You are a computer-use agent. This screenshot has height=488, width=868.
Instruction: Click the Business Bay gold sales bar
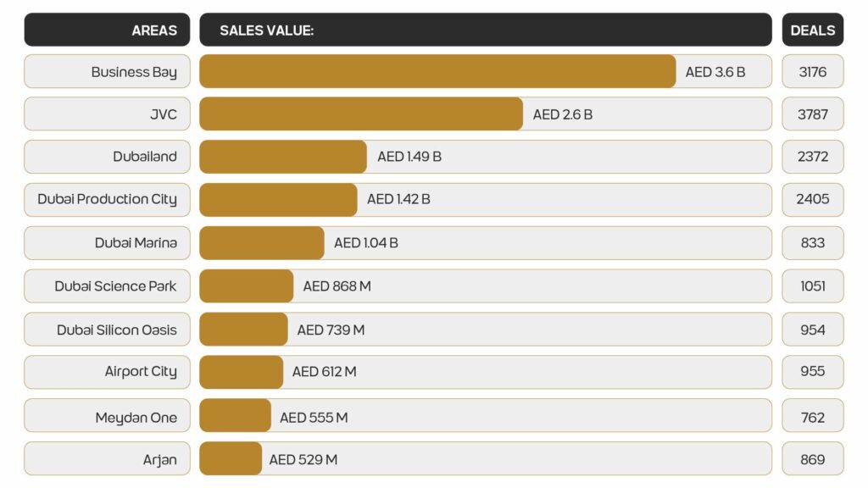click(x=437, y=72)
